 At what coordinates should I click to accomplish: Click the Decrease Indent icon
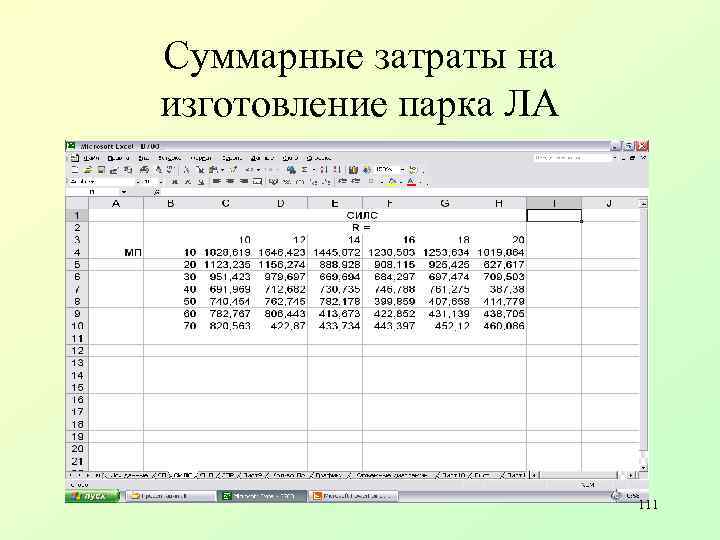click(x=342, y=181)
